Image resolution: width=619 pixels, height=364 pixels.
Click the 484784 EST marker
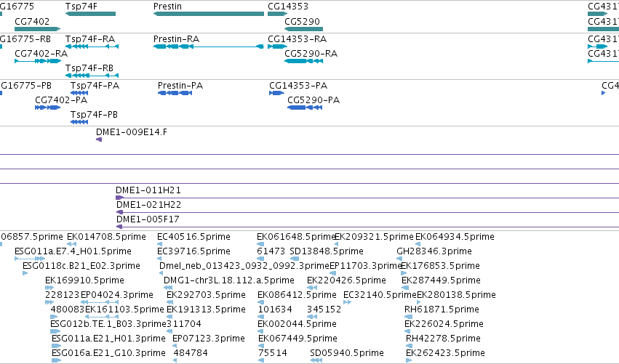[175, 360]
